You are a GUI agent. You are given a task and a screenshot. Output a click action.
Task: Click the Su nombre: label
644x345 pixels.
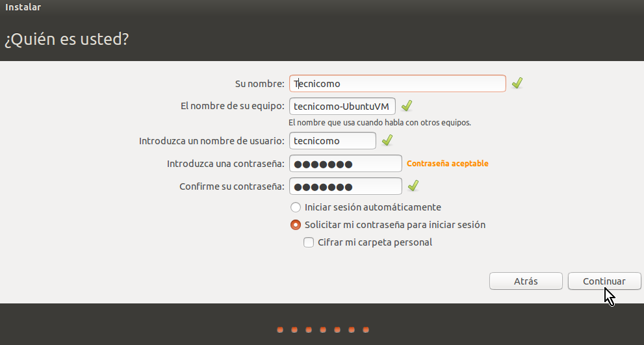(x=259, y=84)
